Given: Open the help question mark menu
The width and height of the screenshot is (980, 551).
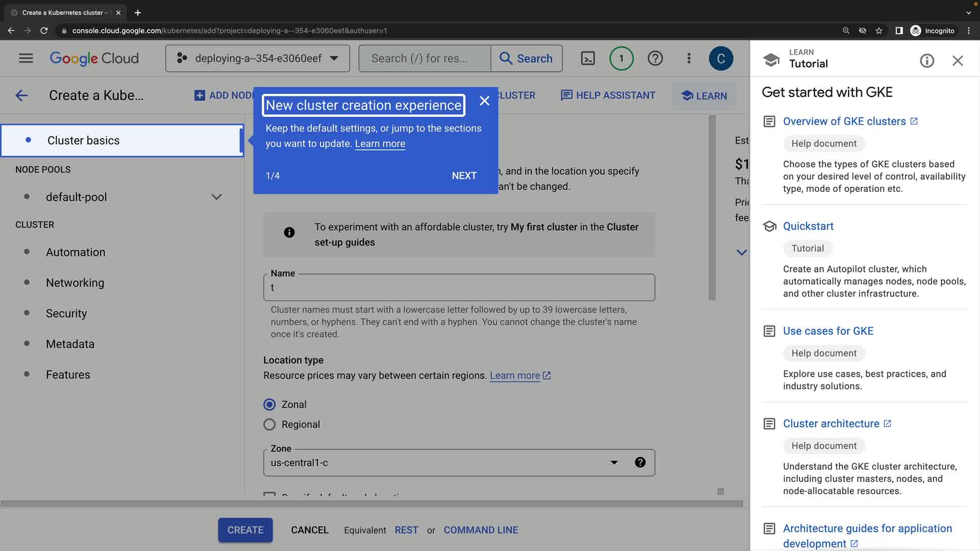Looking at the screenshot, I should (x=655, y=58).
